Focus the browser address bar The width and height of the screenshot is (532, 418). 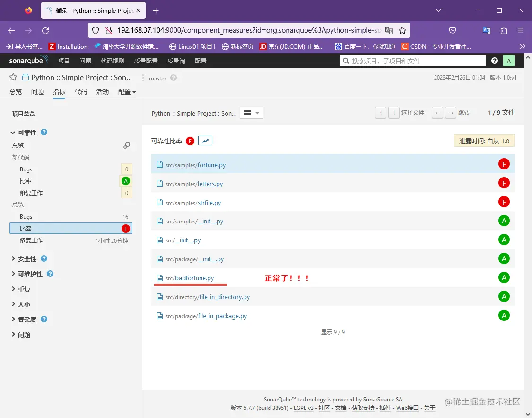coord(249,31)
